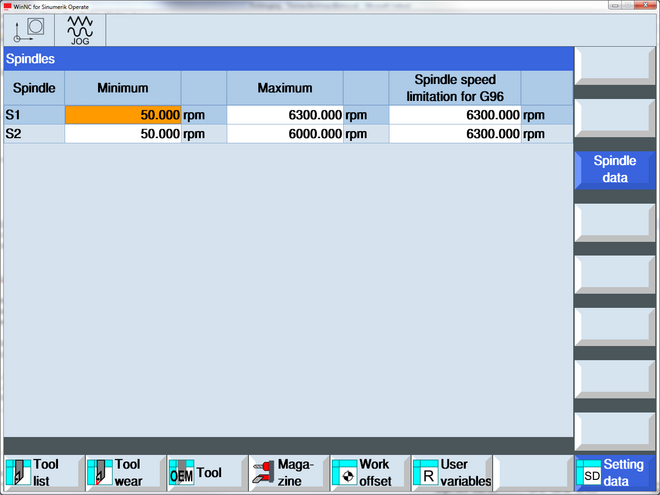The image size is (660, 495).
Task: Open the User variables softkey
Action: pyautogui.click(x=450, y=472)
